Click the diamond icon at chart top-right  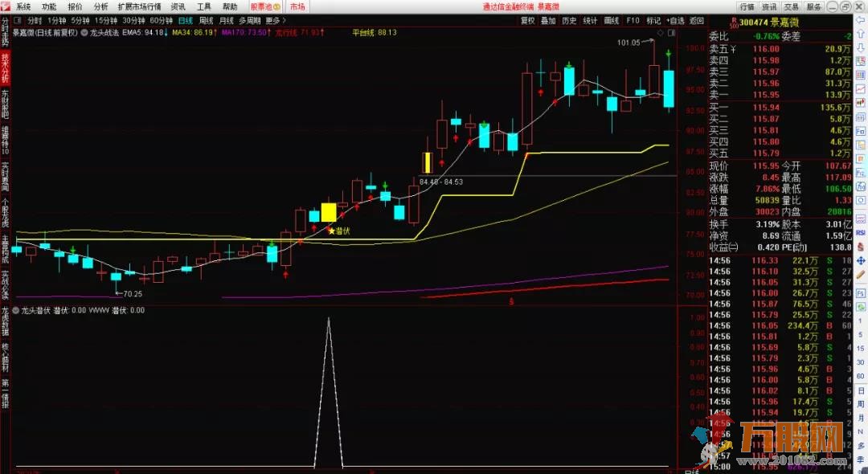(x=661, y=33)
